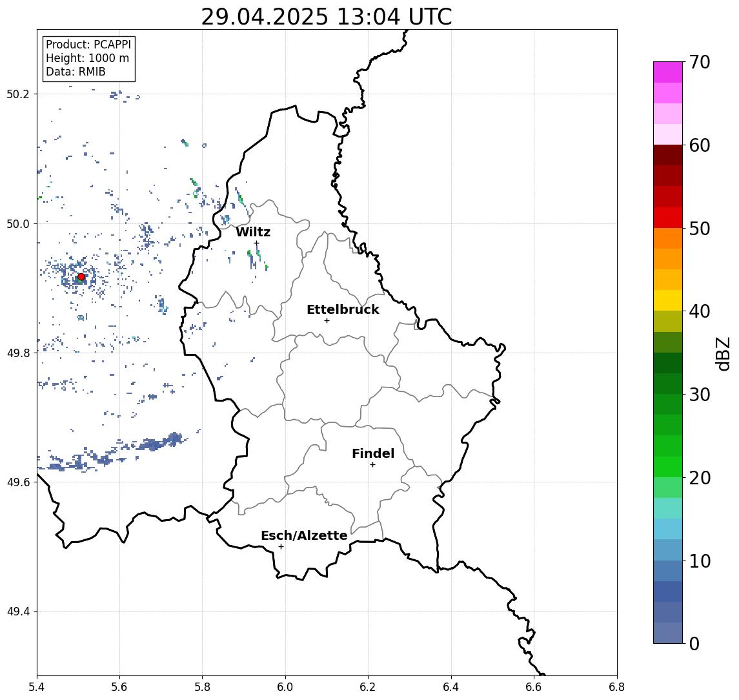Viewport: 739px width, 700px height.
Task: Click the orange 50 dBZ color band
Action: click(668, 238)
